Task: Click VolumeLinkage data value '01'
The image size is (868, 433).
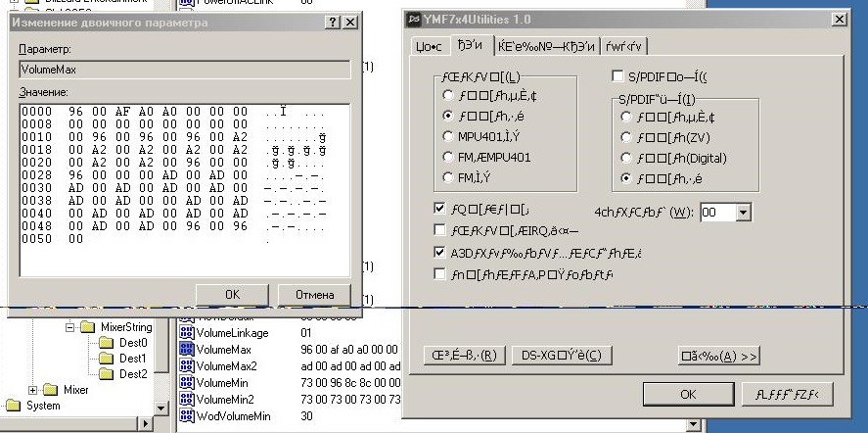Action: pos(305,333)
